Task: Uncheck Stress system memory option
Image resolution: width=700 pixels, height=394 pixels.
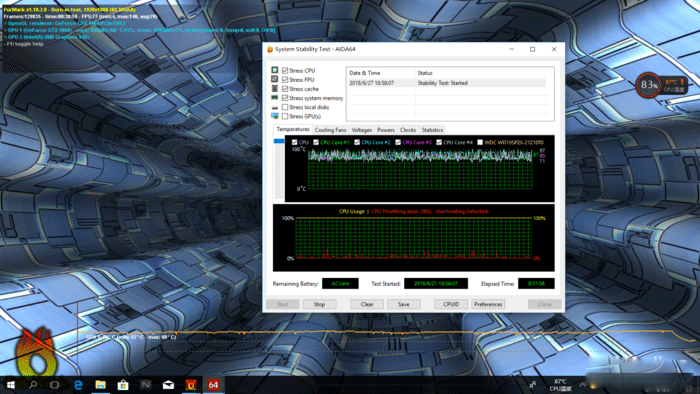Action: (x=285, y=98)
